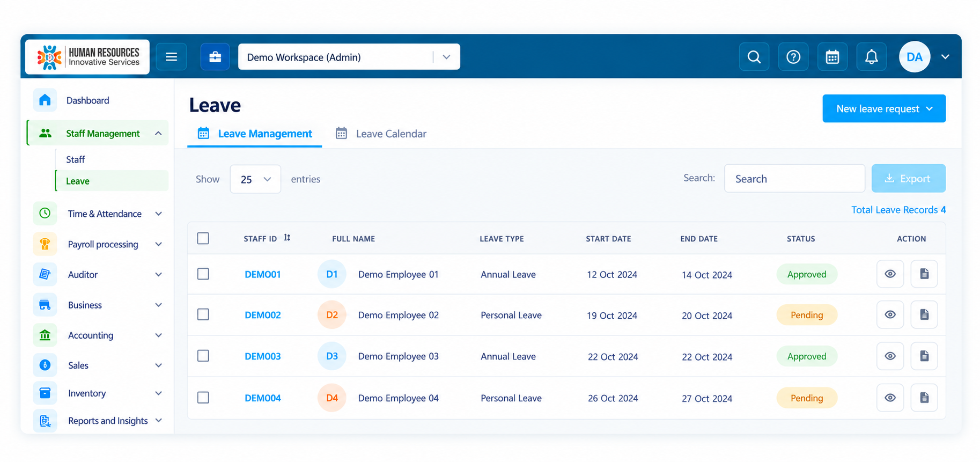The width and height of the screenshot is (980, 462).
Task: Open the New leave request dropdown
Action: click(884, 109)
